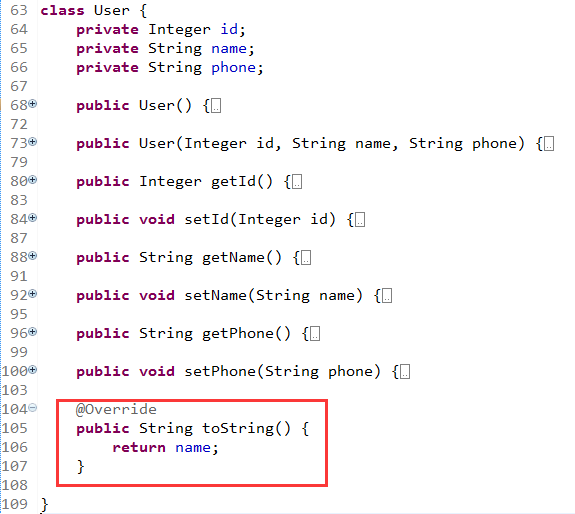Expand the folded setPhone method at line 100
This screenshot has height=514, width=575.
33,370
